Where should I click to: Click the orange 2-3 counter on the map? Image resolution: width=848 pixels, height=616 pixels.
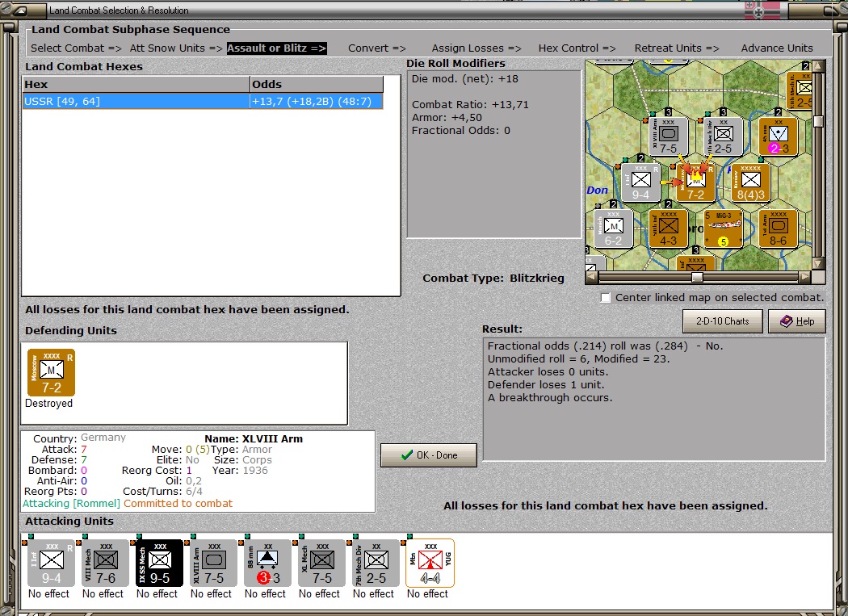tap(779, 136)
